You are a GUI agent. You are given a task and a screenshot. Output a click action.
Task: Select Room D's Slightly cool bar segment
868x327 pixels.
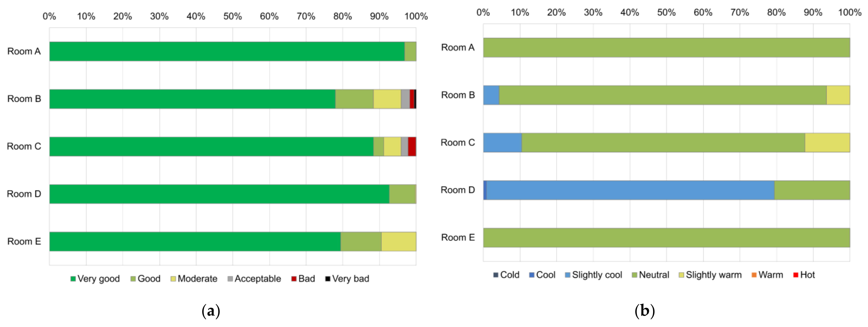[x=630, y=190]
